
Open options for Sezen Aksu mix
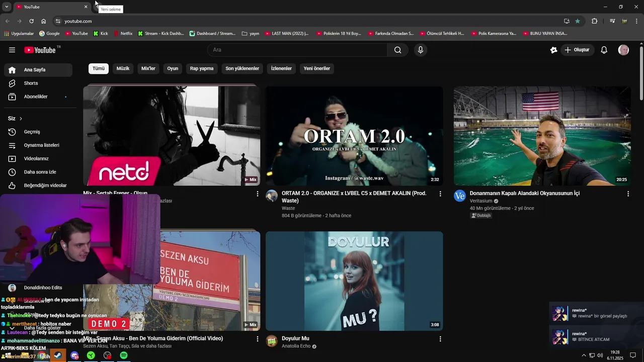click(258, 339)
